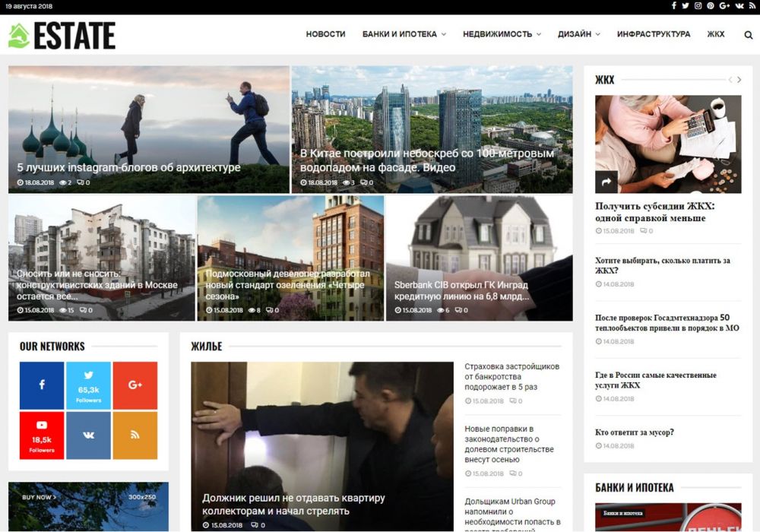Open the YouTube tile with 18,5k followers

pyautogui.click(x=42, y=435)
